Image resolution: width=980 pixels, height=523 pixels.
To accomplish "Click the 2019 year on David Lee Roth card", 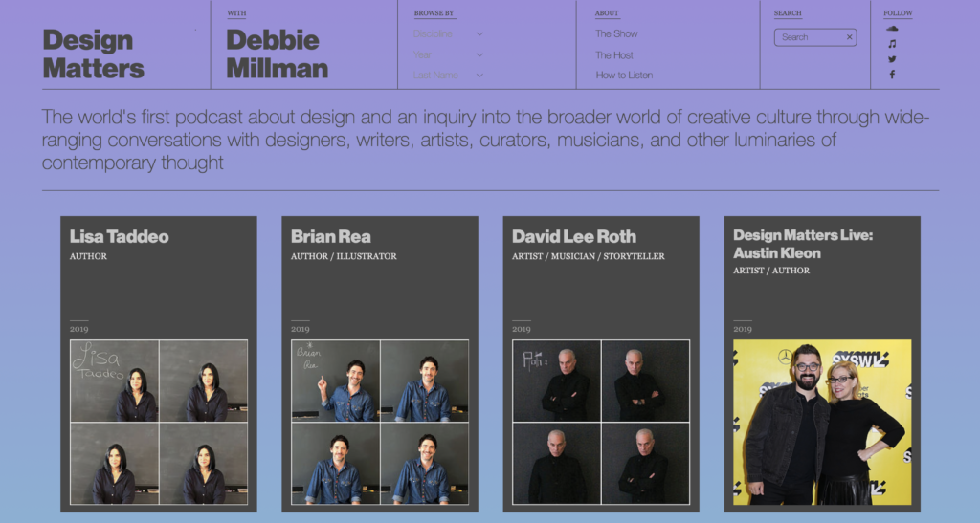I will [x=522, y=329].
